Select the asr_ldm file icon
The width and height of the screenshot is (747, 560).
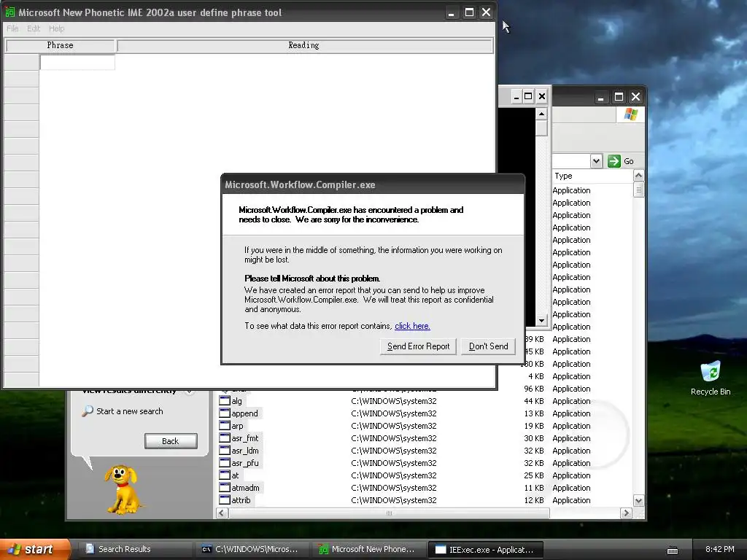click(x=225, y=450)
